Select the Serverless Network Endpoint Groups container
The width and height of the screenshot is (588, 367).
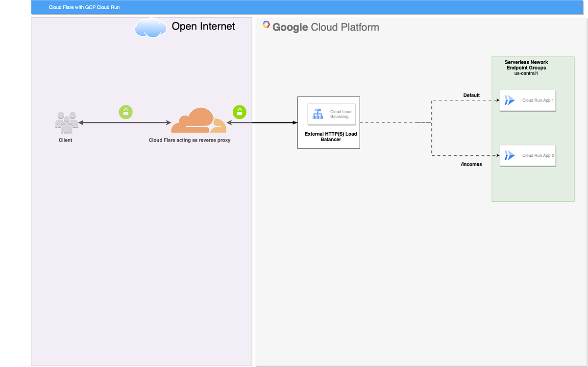[x=533, y=129]
